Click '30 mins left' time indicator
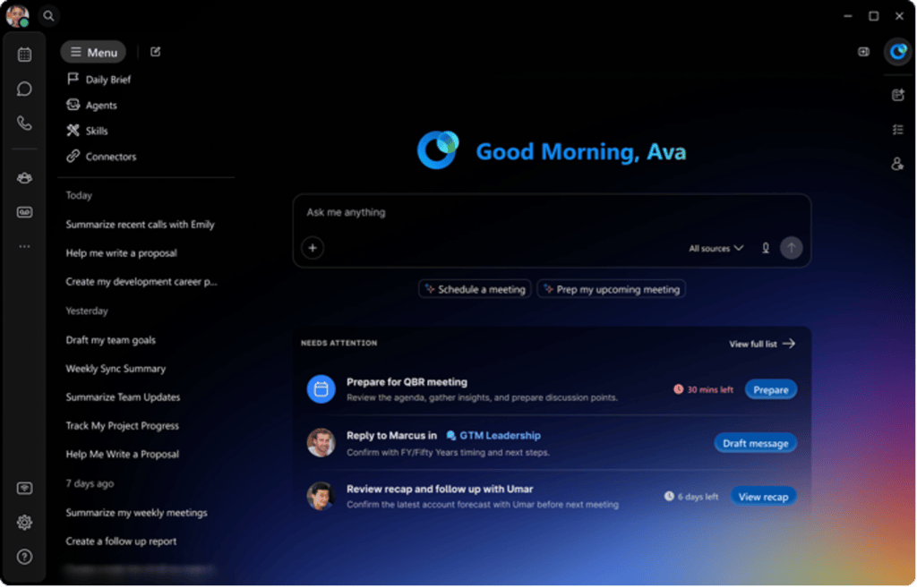917x588 pixels. click(x=703, y=390)
